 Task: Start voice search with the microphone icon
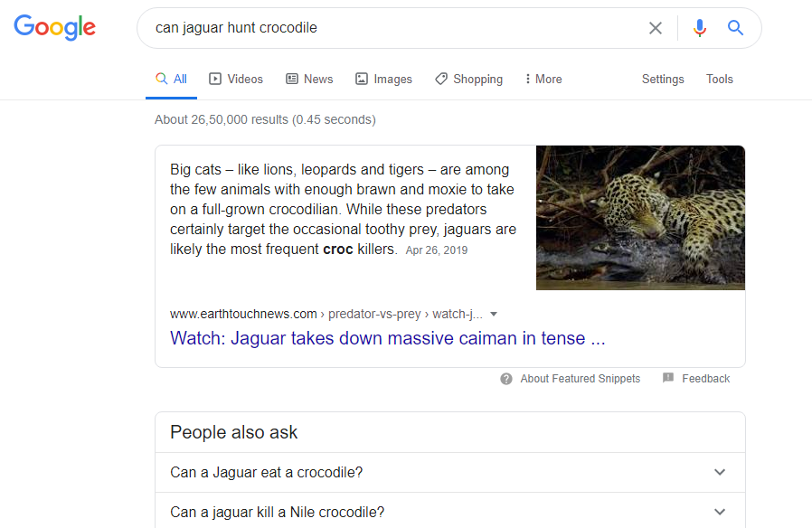click(700, 28)
